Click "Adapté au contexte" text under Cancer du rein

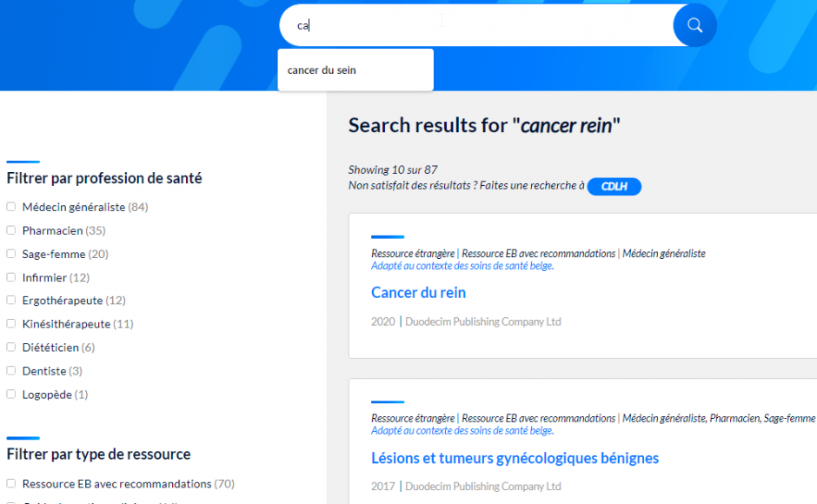462,266
